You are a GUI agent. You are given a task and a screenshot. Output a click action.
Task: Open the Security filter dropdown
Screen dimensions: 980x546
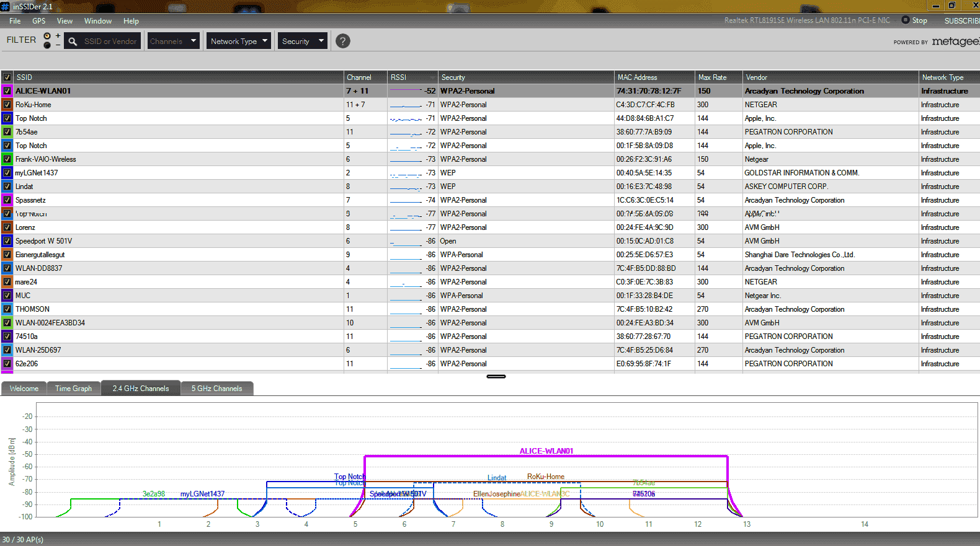pyautogui.click(x=302, y=42)
